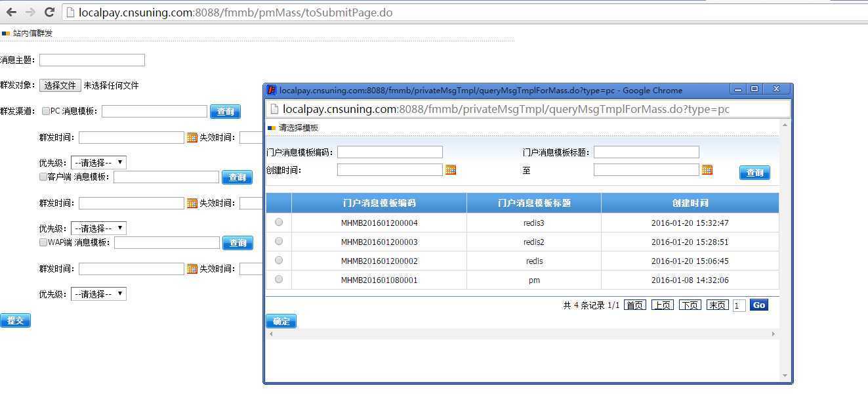Image resolution: width=868 pixels, height=415 pixels.
Task: Open PC 优先级 dropdown
Action: pos(98,163)
